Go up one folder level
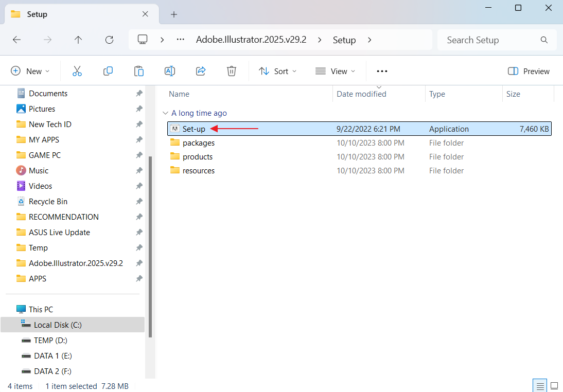Image resolution: width=563 pixels, height=392 pixels. (78, 40)
